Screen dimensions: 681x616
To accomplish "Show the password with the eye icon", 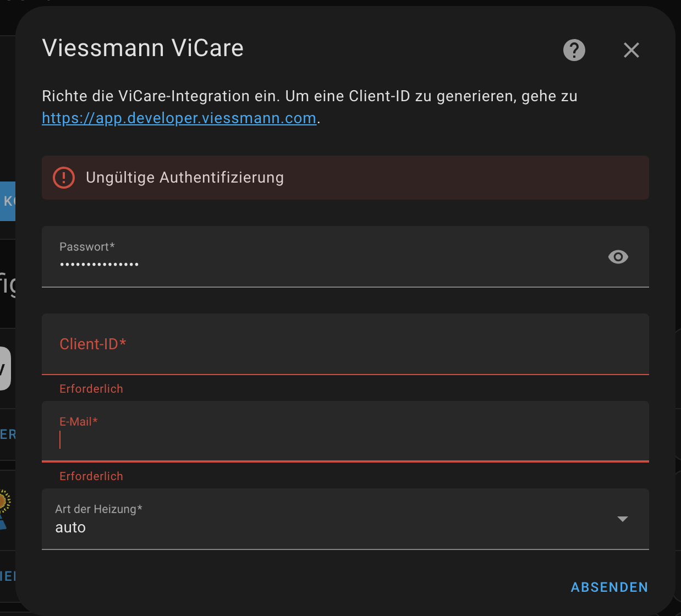I will tap(618, 257).
